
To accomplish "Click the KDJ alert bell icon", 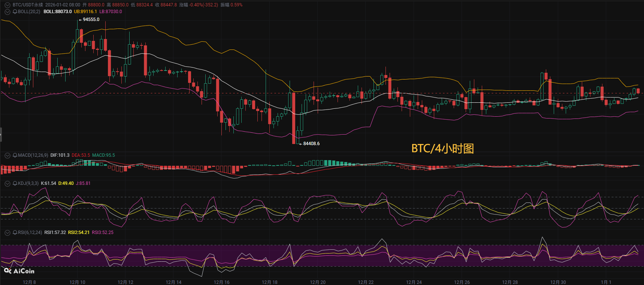I will (x=15, y=183).
